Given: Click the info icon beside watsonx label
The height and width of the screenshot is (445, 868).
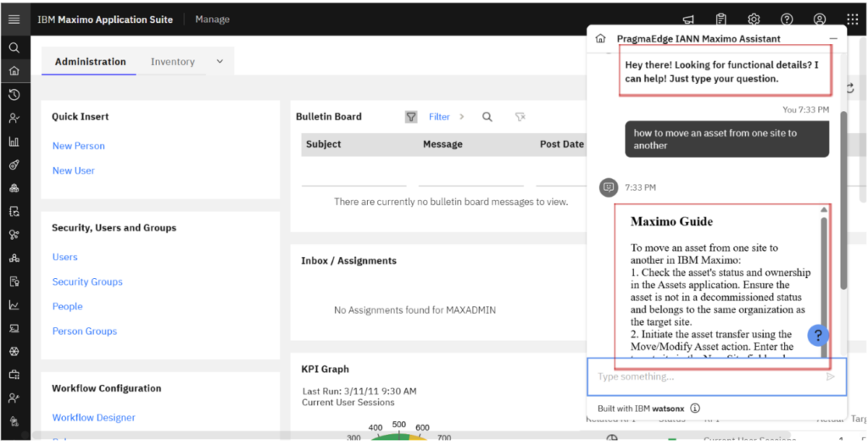Looking at the screenshot, I should [x=695, y=409].
